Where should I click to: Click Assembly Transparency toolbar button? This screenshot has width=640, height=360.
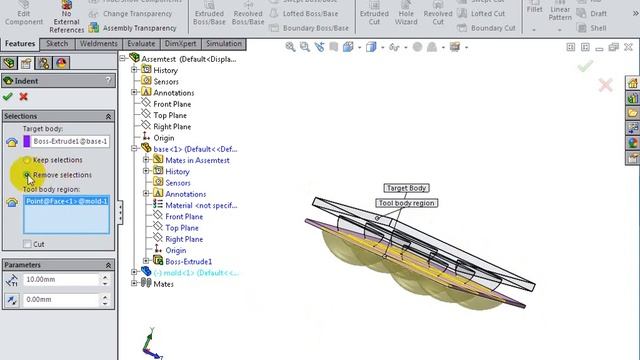pos(133,28)
